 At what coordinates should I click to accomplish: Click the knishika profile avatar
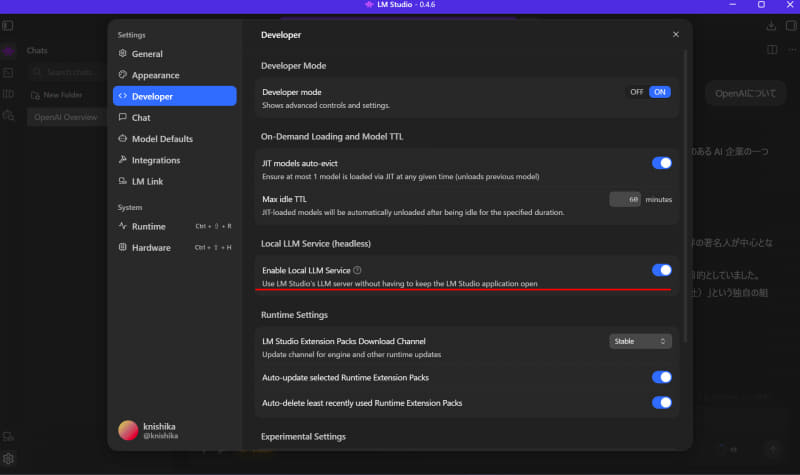pos(128,430)
